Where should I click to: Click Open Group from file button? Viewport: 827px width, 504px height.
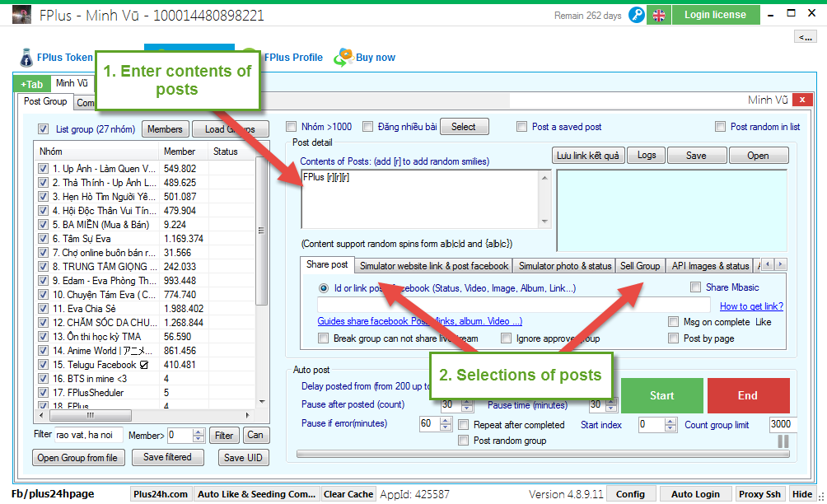(x=77, y=458)
